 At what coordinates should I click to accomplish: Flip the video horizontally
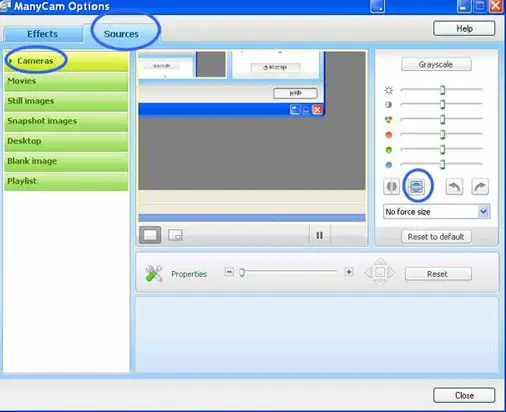coord(392,187)
